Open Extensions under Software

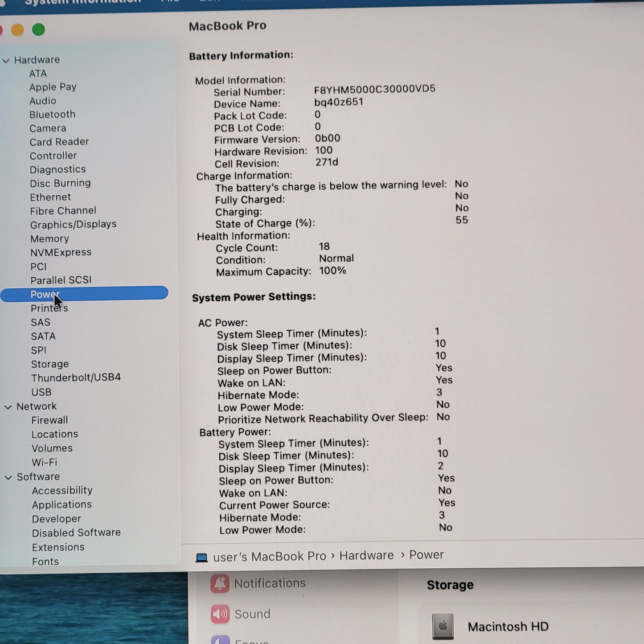tap(58, 547)
